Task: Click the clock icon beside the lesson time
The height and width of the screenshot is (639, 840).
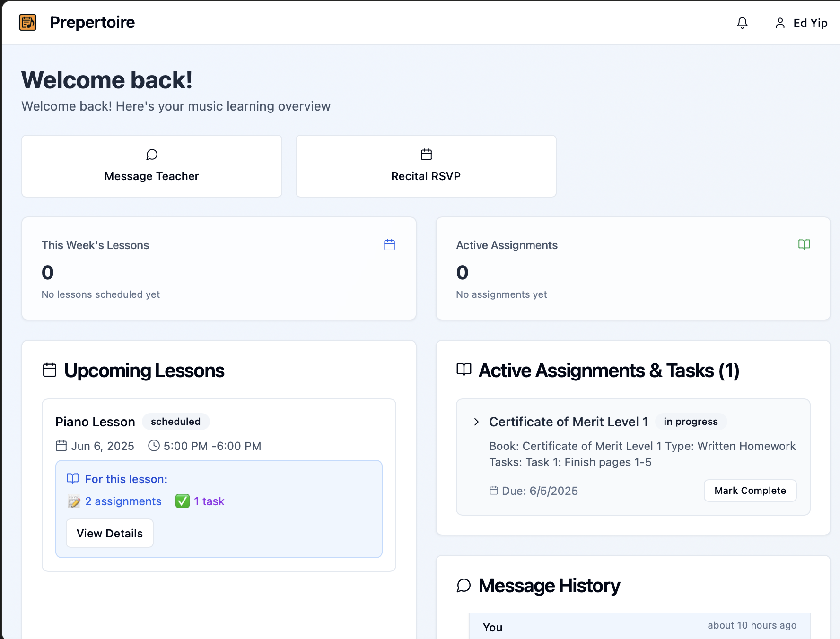Action: click(x=153, y=445)
